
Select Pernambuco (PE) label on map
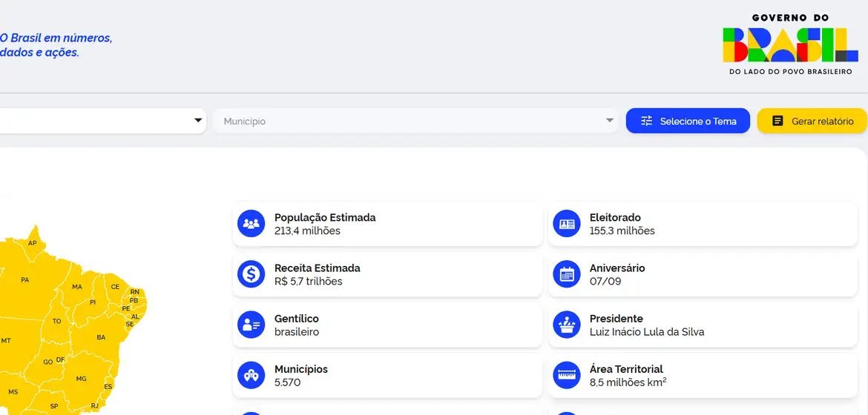(x=126, y=308)
